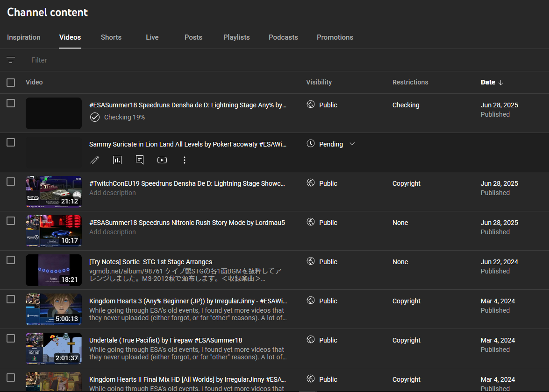549x392 pixels.
Task: Click Copyright restriction for Undertale video
Action: 406,340
